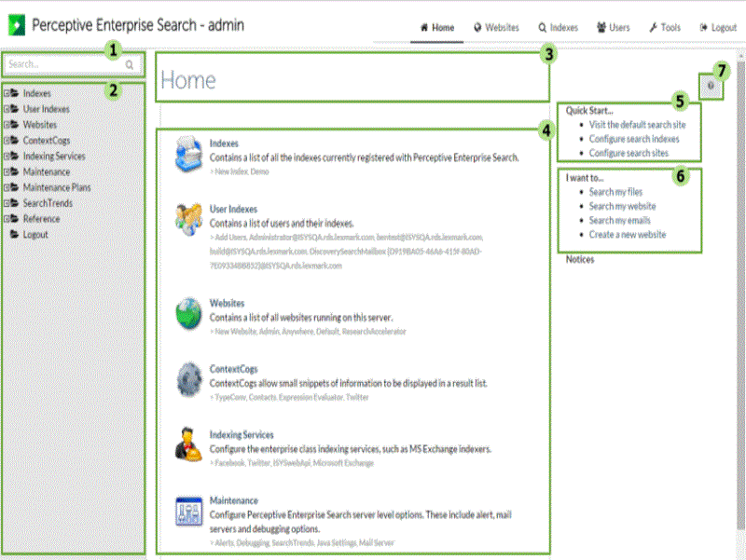Image resolution: width=746 pixels, height=560 pixels.
Task: Open 'Create a new website' link
Action: click(x=628, y=235)
